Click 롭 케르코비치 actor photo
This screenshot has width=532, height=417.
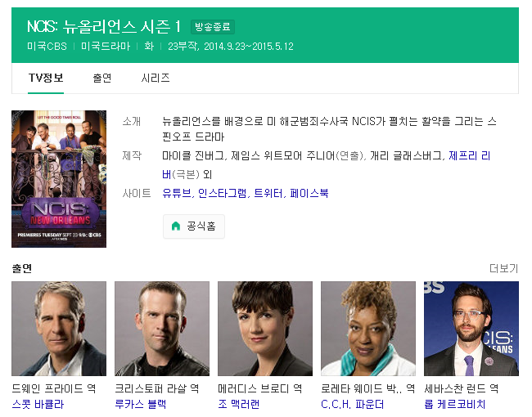click(471, 329)
